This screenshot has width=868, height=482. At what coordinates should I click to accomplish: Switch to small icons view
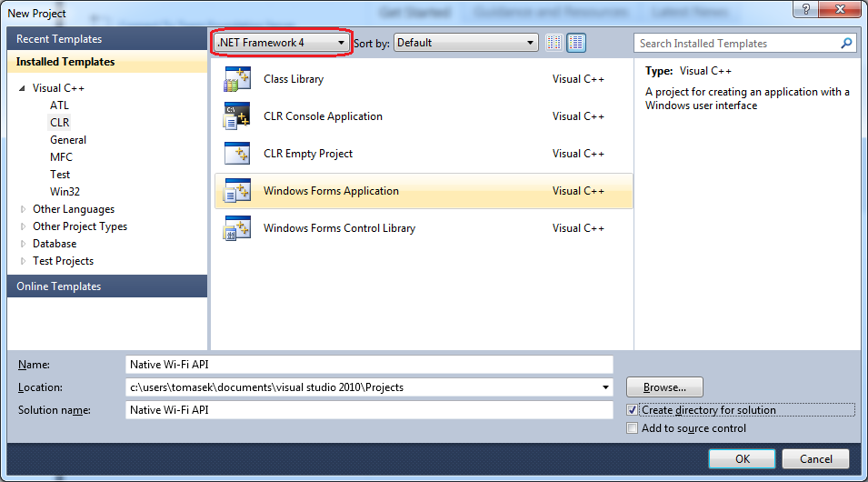coord(554,43)
